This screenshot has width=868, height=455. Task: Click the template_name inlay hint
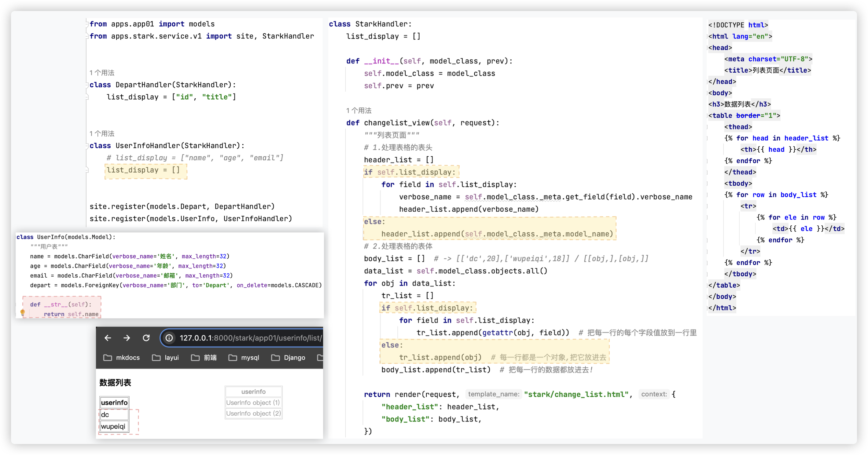493,394
